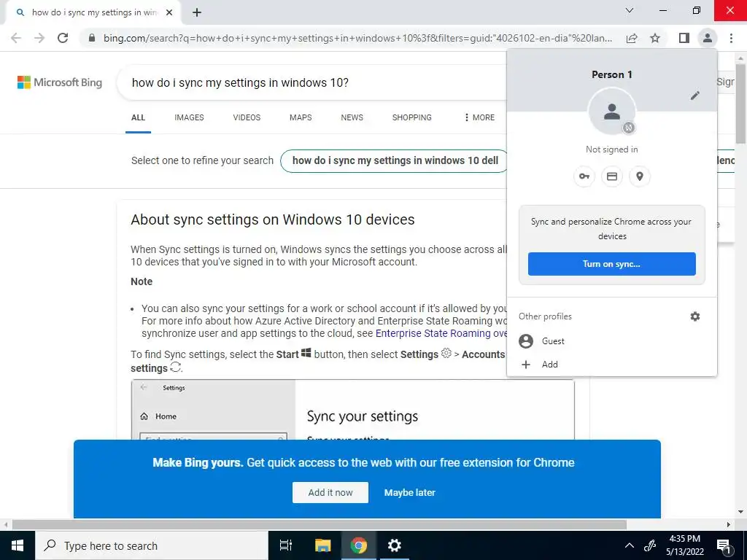Open the notification center icon

724,545
